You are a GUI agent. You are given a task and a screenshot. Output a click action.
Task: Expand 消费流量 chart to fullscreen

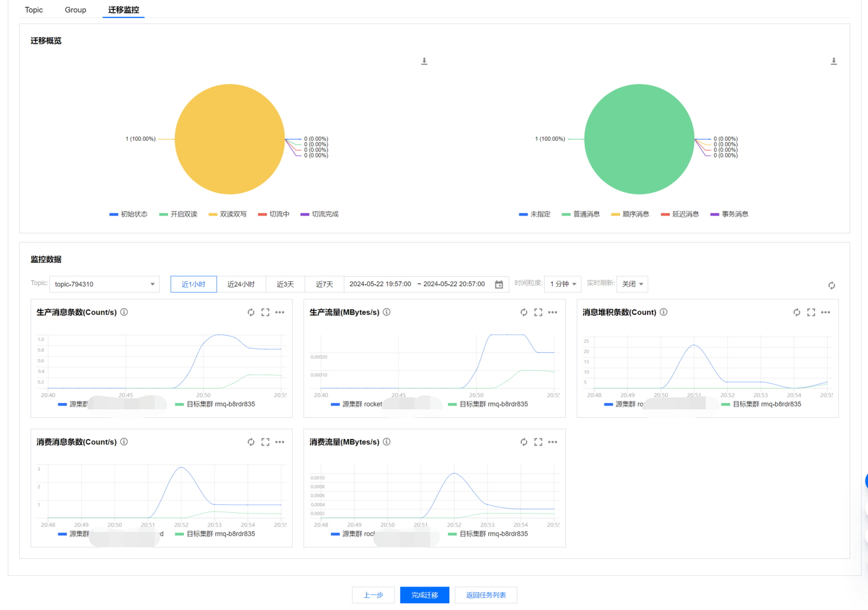(x=538, y=442)
